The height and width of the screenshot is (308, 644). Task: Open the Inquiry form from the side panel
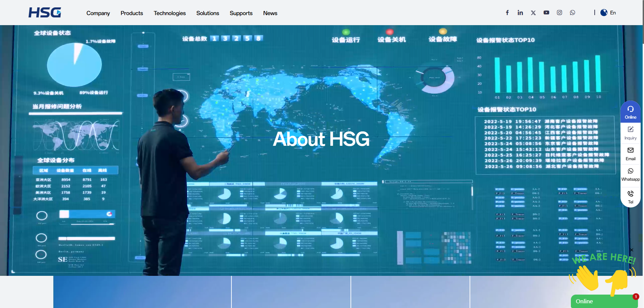pos(631,133)
